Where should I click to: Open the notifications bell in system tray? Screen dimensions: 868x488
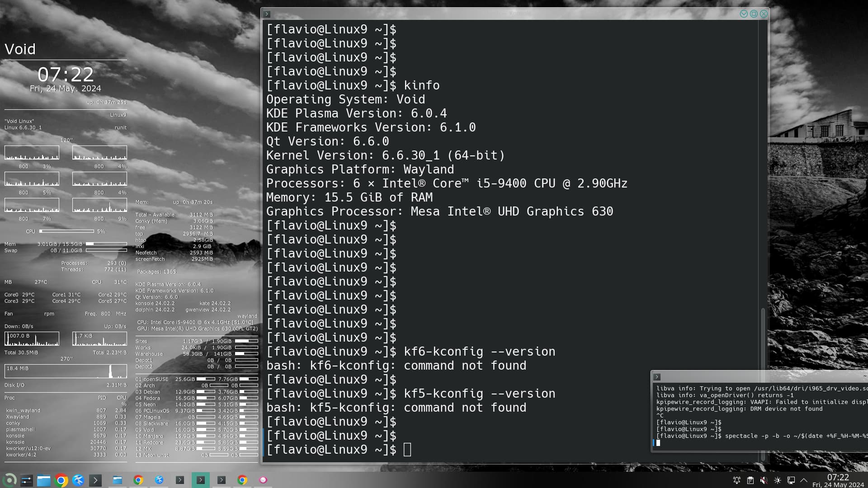tap(737, 480)
